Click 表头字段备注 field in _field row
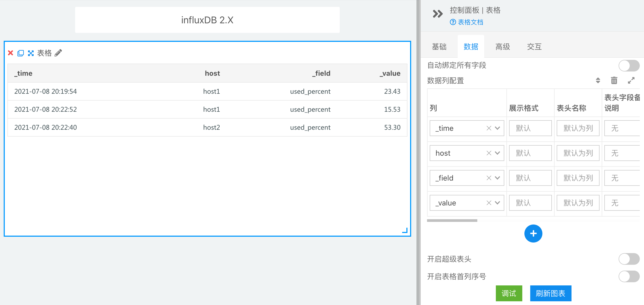 point(622,178)
